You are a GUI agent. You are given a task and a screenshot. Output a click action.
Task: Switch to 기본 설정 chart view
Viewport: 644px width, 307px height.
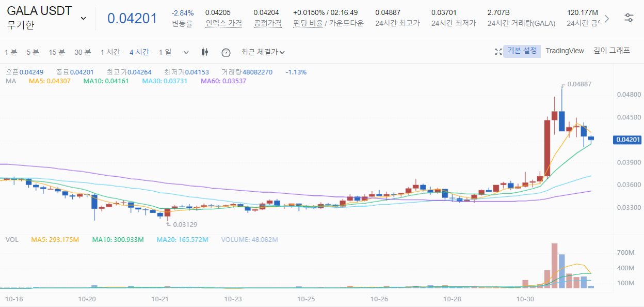(x=522, y=51)
